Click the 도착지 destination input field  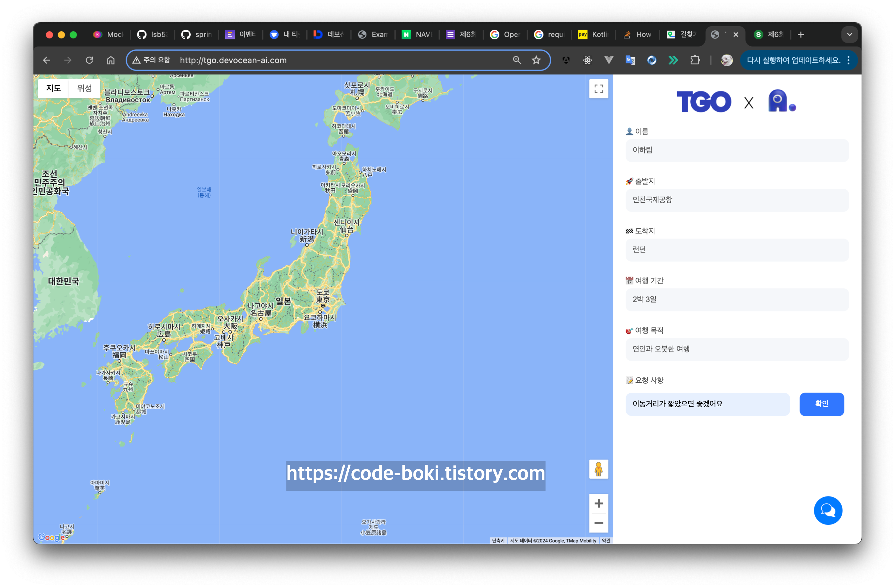737,250
